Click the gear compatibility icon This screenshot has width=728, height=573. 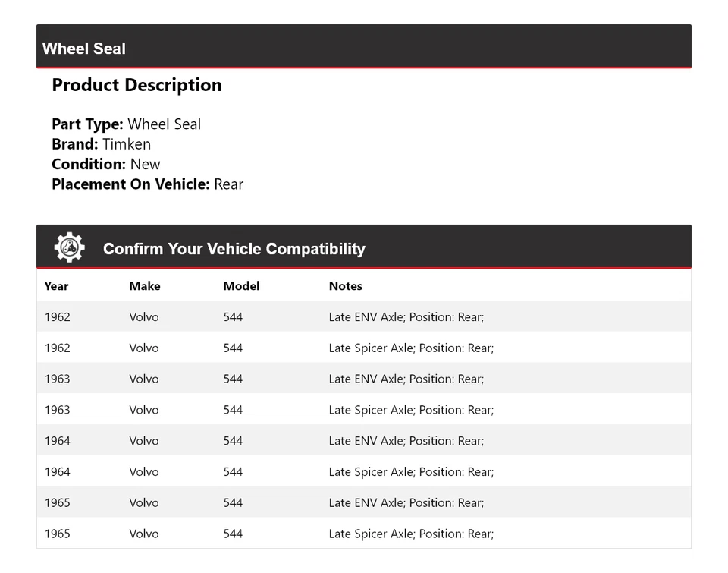(x=69, y=247)
